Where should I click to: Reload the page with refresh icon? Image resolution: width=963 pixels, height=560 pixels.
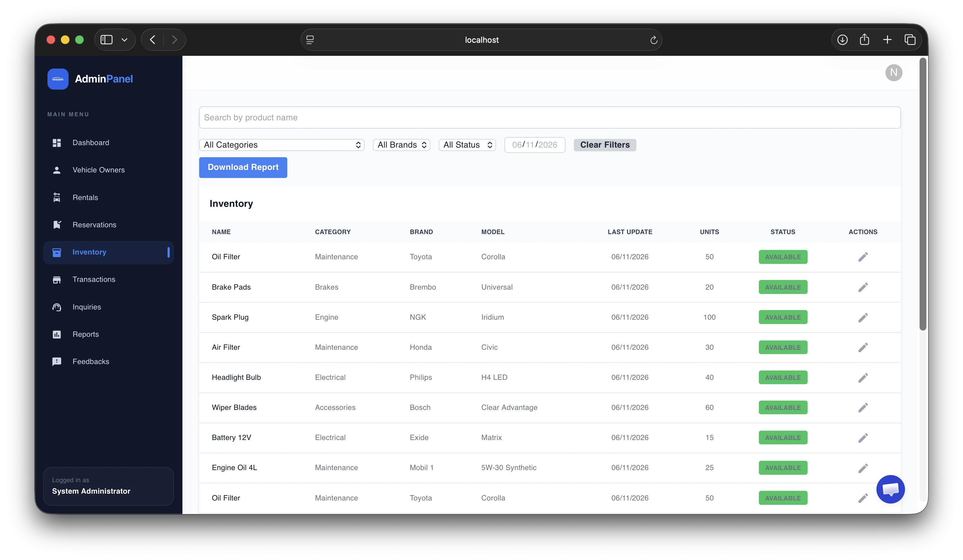pyautogui.click(x=653, y=40)
